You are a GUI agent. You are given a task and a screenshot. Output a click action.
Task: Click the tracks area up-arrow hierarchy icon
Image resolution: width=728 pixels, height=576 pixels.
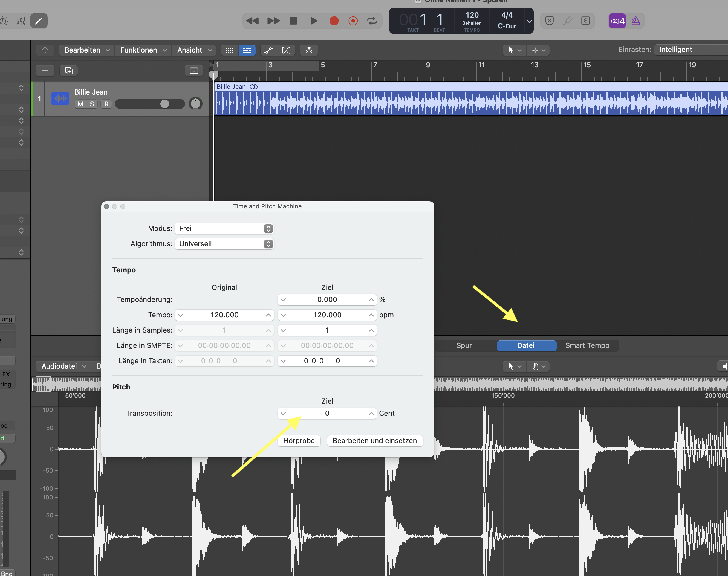tap(45, 50)
